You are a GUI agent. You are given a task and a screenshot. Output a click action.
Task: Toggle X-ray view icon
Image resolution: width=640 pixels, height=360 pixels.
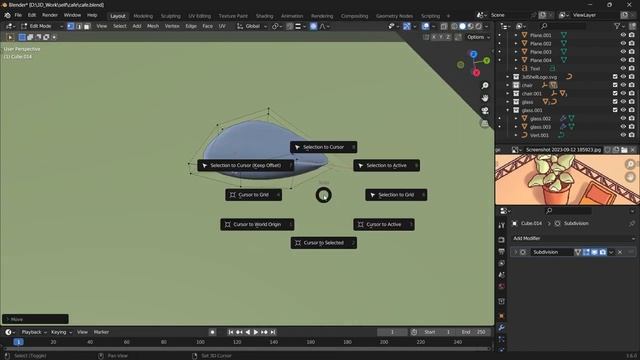(444, 26)
